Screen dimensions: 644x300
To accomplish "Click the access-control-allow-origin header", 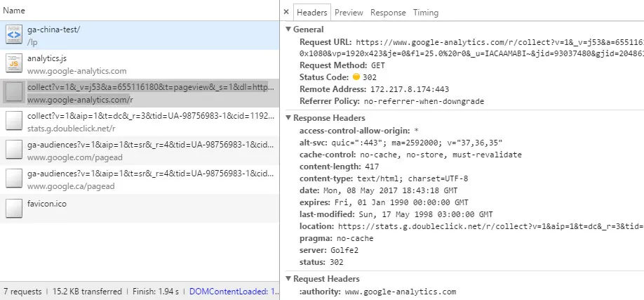I will (359, 131).
